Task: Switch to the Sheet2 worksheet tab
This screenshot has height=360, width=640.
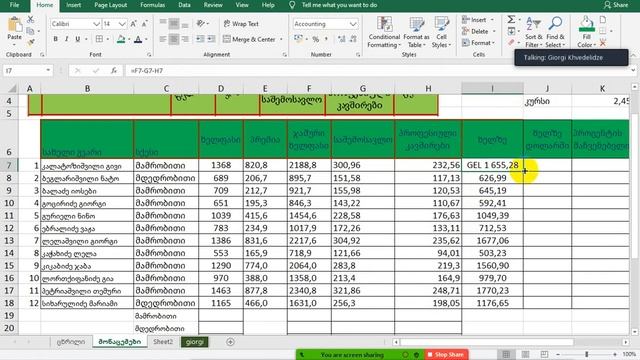Action: click(163, 342)
